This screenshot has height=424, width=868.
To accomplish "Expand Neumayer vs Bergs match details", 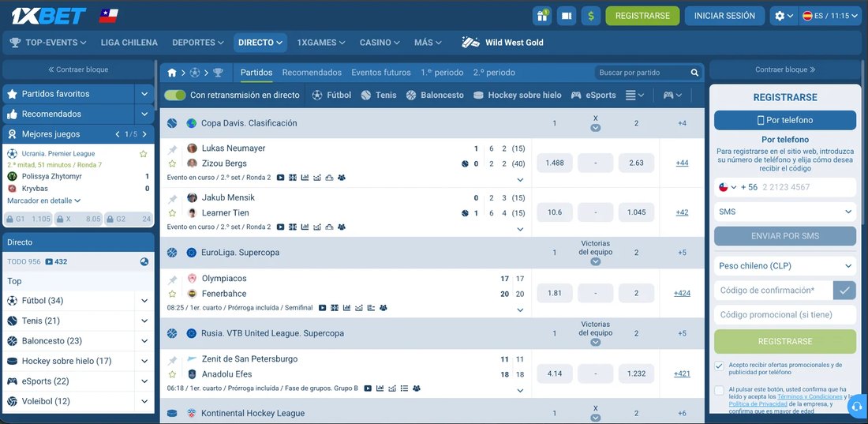I will point(520,179).
